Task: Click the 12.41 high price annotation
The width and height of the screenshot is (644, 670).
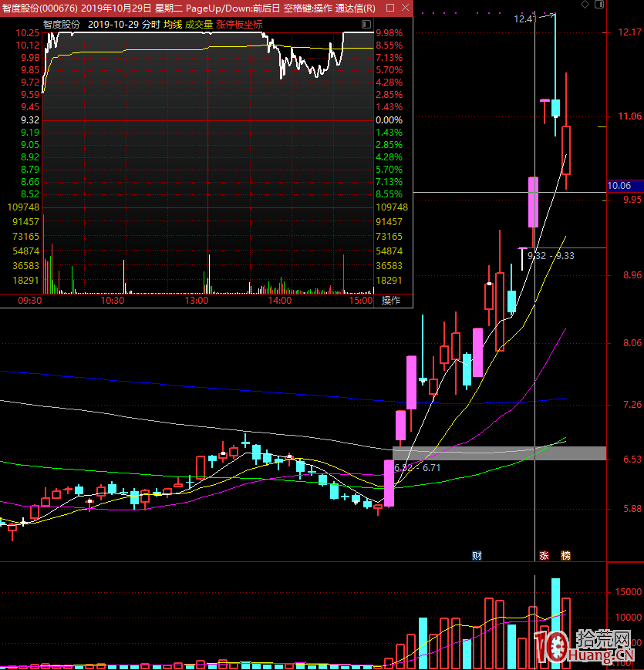Action: click(x=524, y=19)
